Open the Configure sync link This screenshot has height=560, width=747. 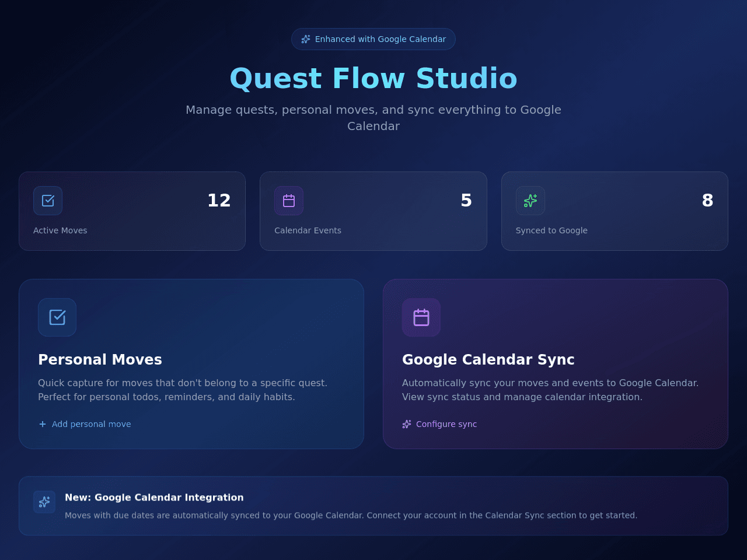click(439, 424)
